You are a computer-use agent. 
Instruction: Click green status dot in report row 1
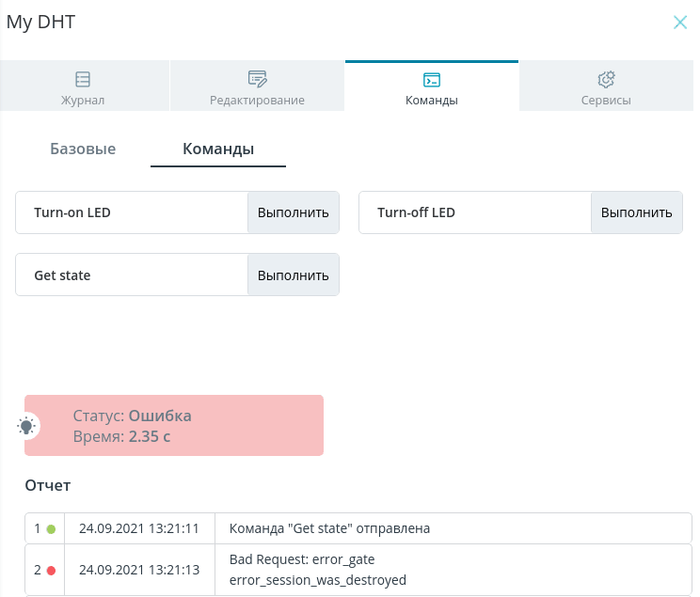click(51, 529)
